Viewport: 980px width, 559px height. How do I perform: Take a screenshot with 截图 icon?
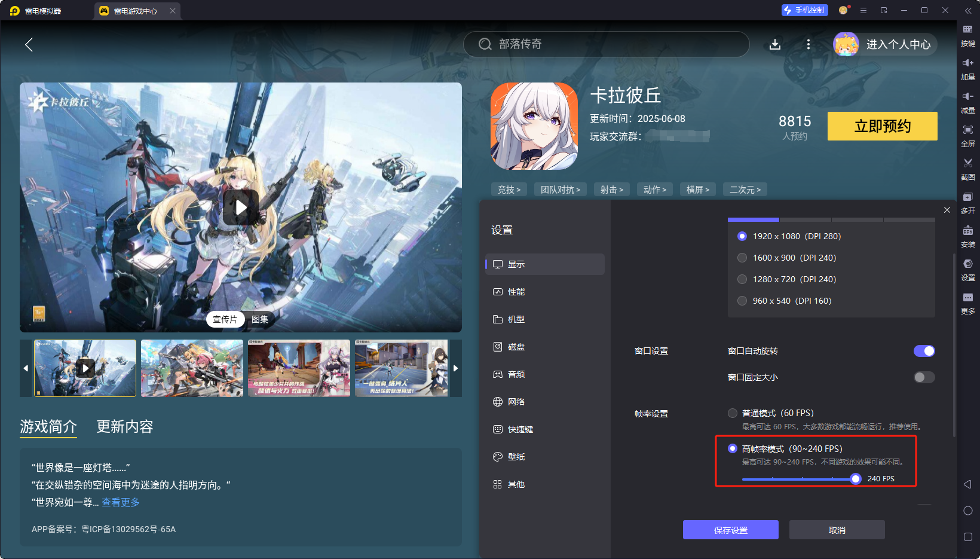pos(968,169)
